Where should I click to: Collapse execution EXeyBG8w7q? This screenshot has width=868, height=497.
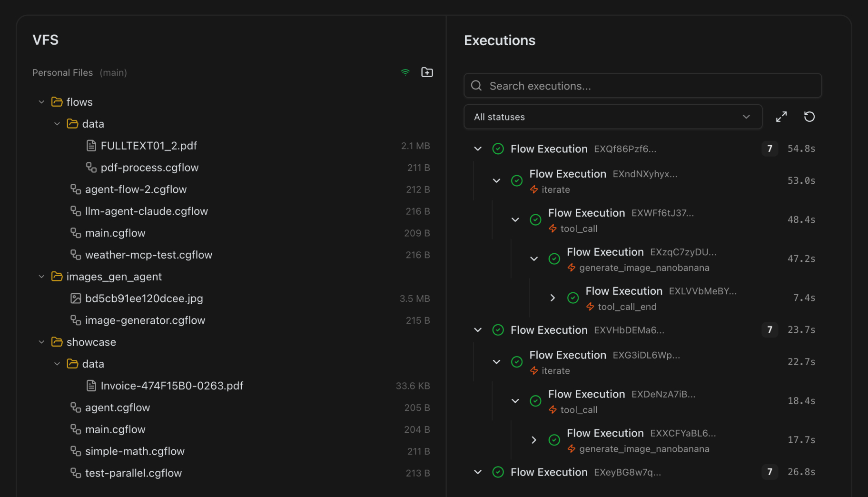pyautogui.click(x=478, y=472)
